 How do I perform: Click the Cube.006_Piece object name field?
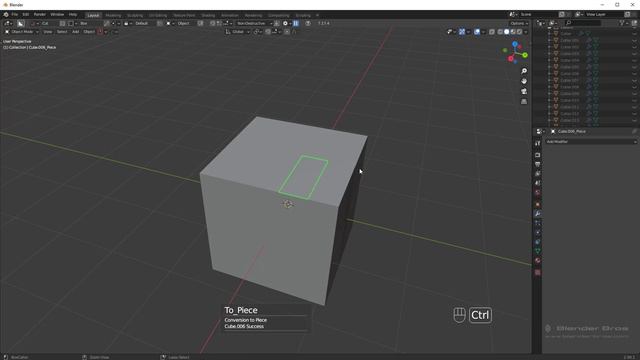point(572,131)
